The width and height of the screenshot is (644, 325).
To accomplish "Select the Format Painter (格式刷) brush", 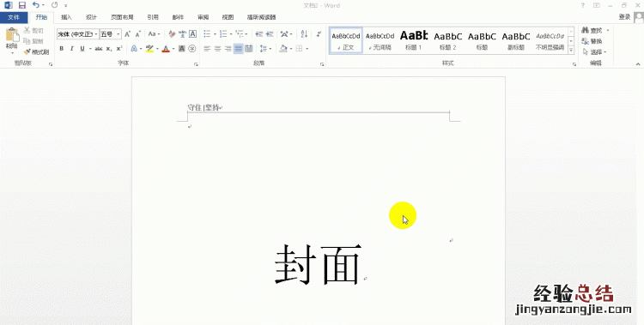I will point(36,51).
